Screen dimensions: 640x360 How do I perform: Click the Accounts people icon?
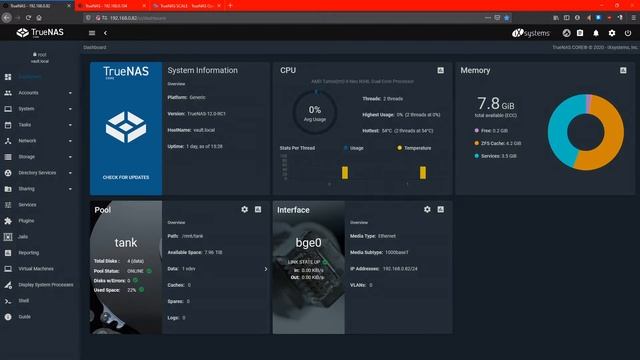tap(8, 93)
